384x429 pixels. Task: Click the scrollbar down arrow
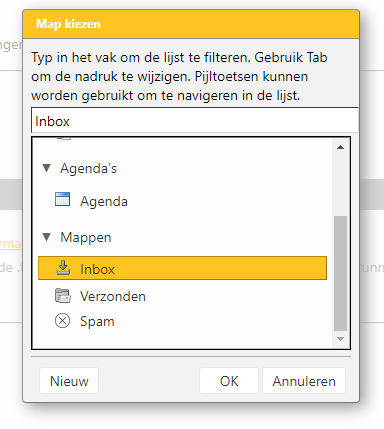[340, 339]
